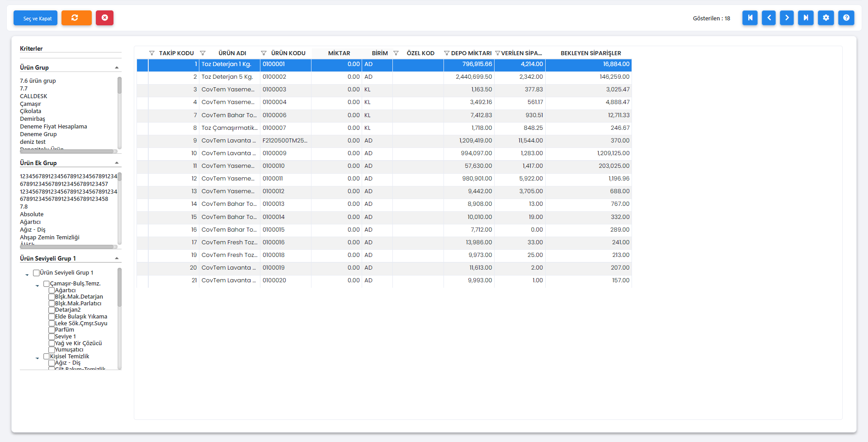This screenshot has height=442, width=868.
Task: Tick the Kişisel Temizlik checkbox
Action: pyautogui.click(x=47, y=356)
